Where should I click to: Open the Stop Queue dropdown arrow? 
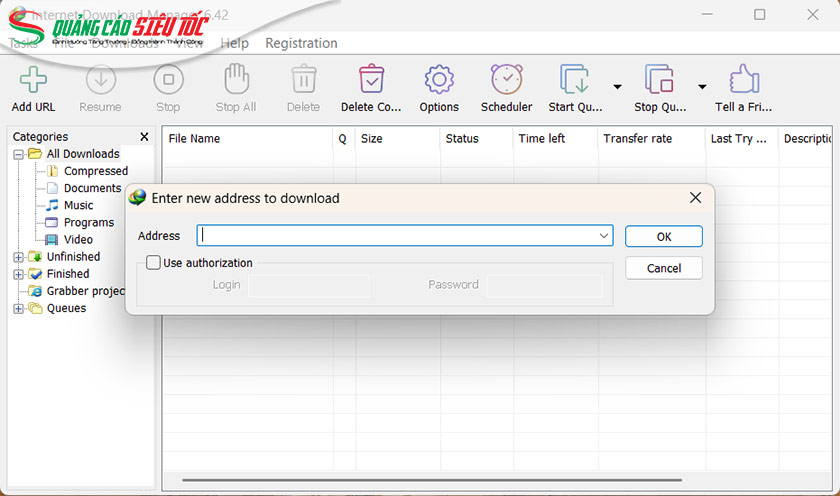(702, 87)
